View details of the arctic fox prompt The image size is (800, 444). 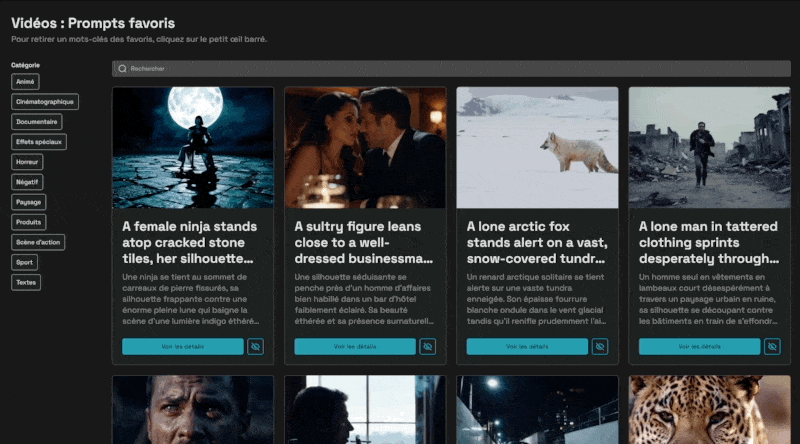(527, 346)
